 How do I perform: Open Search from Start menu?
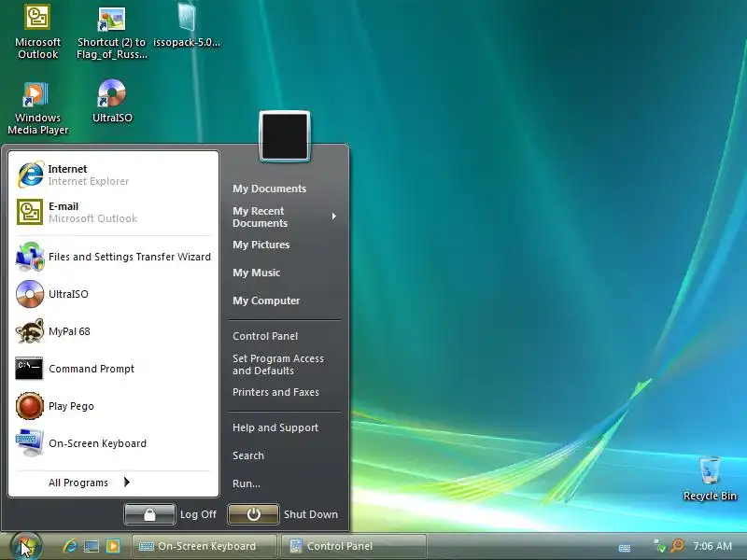(x=248, y=455)
